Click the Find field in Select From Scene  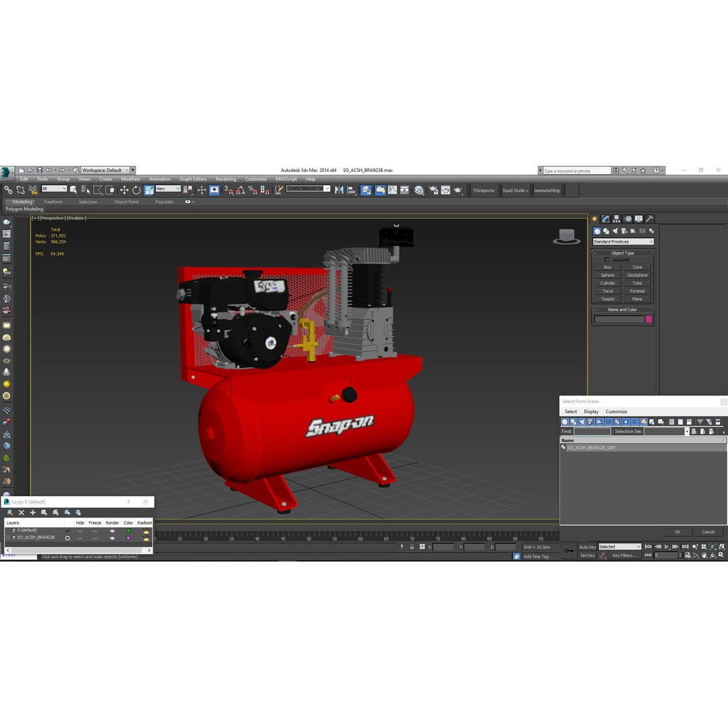point(593,431)
